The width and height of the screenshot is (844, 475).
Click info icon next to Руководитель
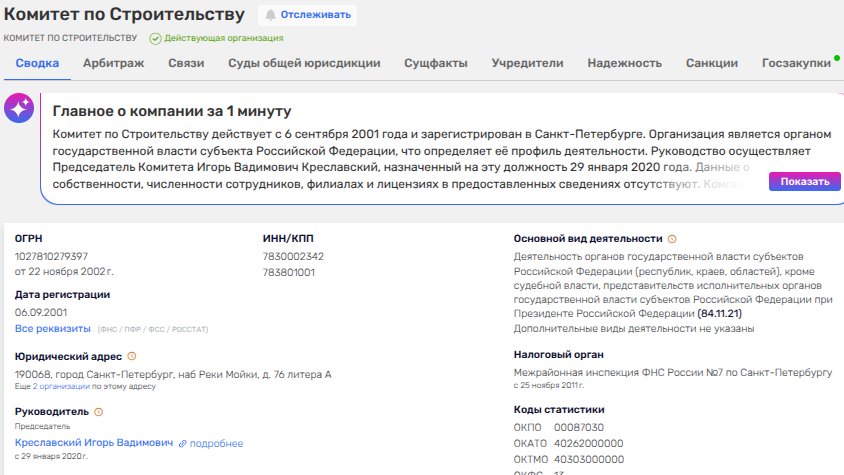coord(99,411)
